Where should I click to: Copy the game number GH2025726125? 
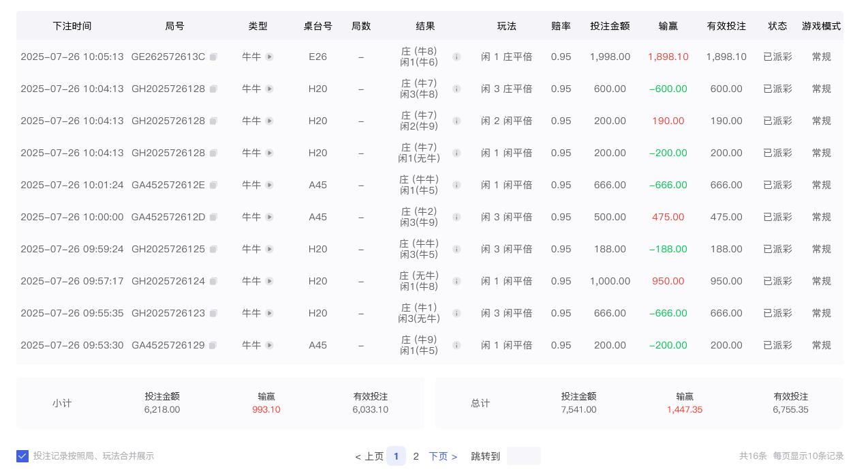[213, 249]
